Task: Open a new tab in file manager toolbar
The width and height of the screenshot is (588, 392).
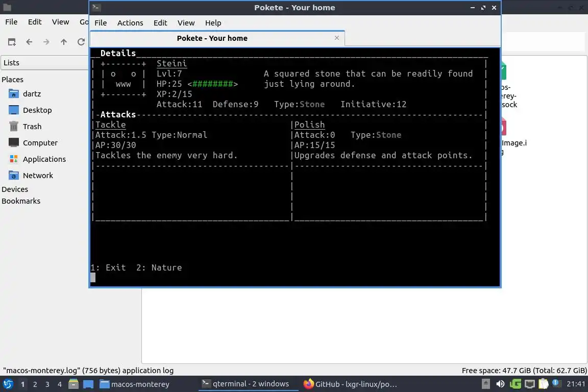Action: [12, 42]
